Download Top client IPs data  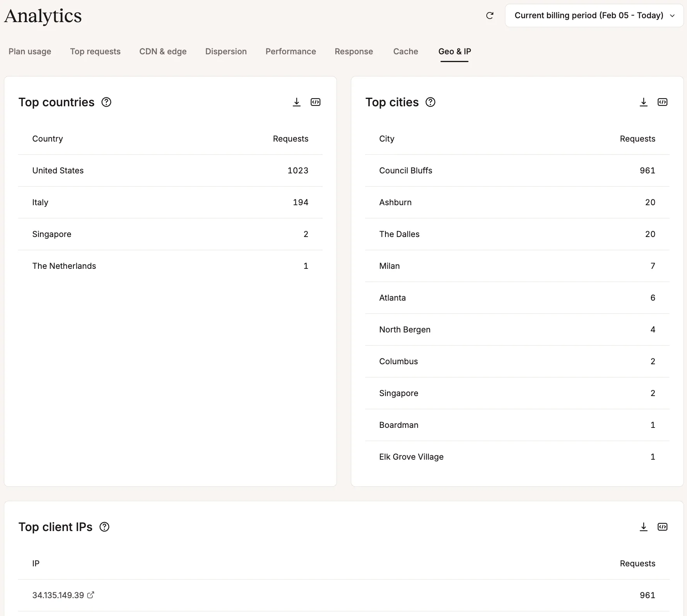point(643,527)
